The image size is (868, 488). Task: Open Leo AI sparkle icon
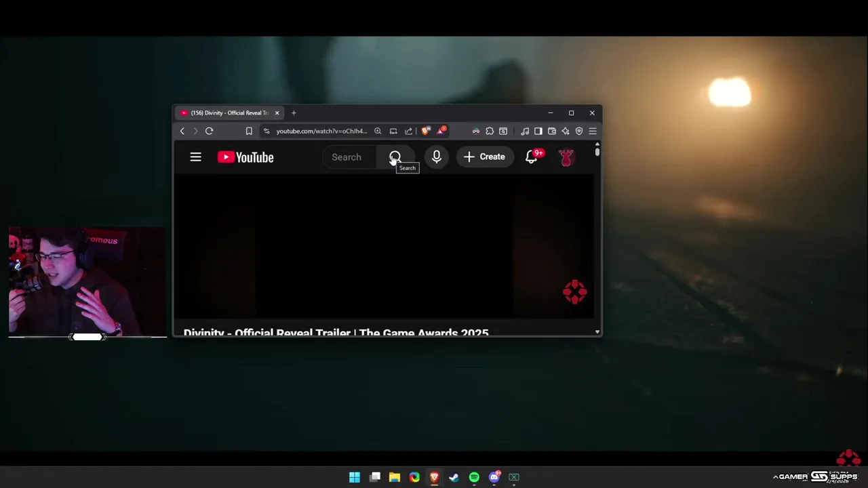[566, 131]
